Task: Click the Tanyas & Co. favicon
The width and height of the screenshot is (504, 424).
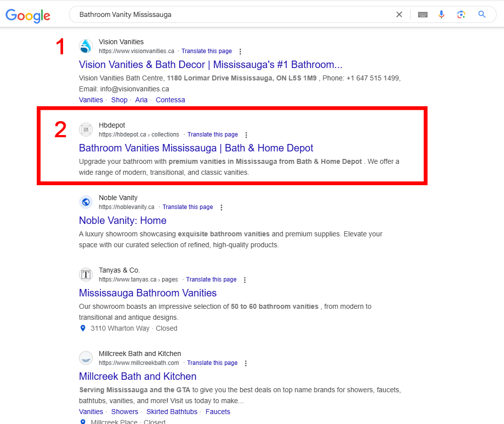Action: point(86,275)
